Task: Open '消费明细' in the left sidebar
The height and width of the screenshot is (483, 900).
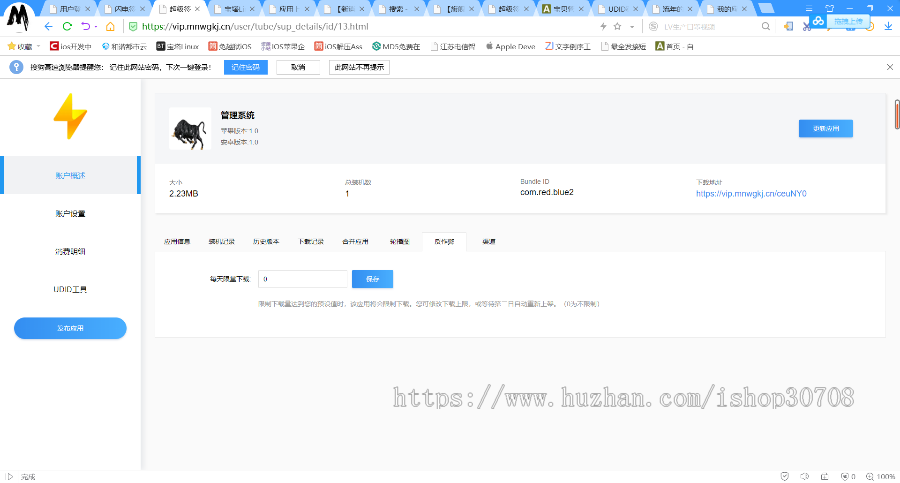Action: coord(70,252)
